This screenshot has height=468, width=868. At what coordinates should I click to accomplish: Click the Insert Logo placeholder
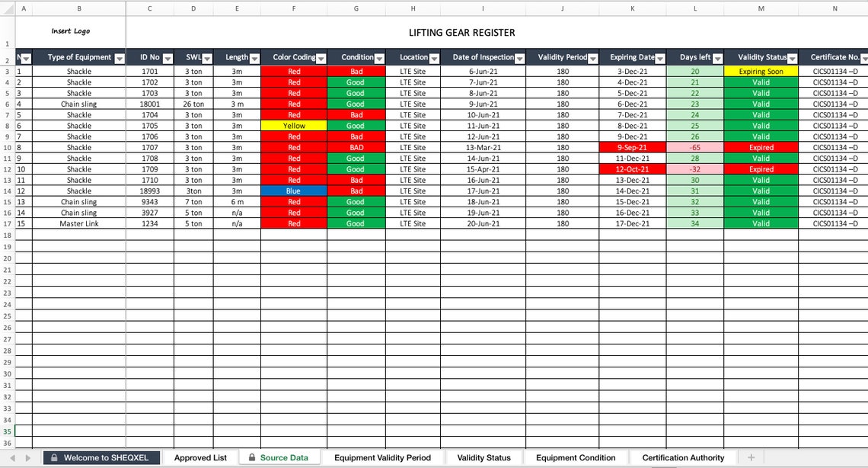click(x=72, y=30)
